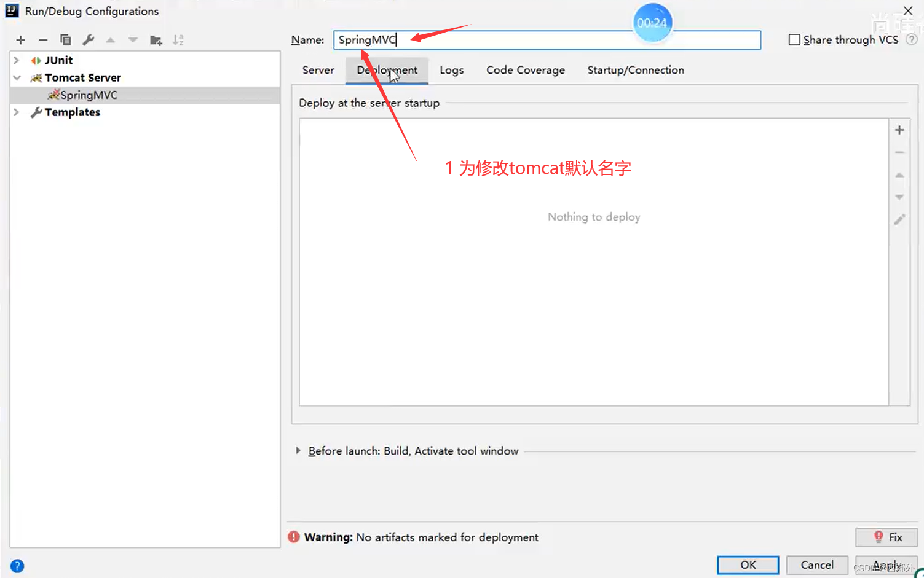Close the Run/Debug Configurations dialog
Screen dimensions: 924x578
click(x=907, y=10)
